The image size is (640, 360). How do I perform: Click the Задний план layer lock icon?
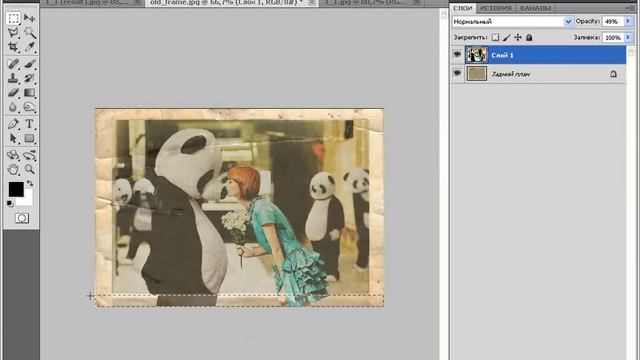(613, 74)
